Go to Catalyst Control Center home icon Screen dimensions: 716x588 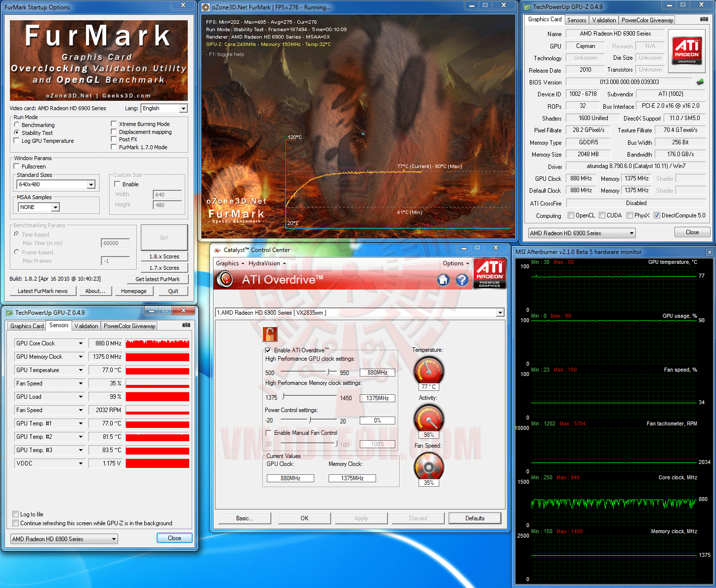443,280
